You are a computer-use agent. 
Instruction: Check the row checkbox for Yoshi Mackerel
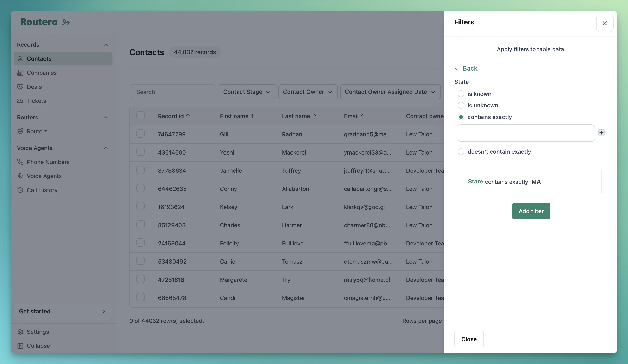pos(141,152)
